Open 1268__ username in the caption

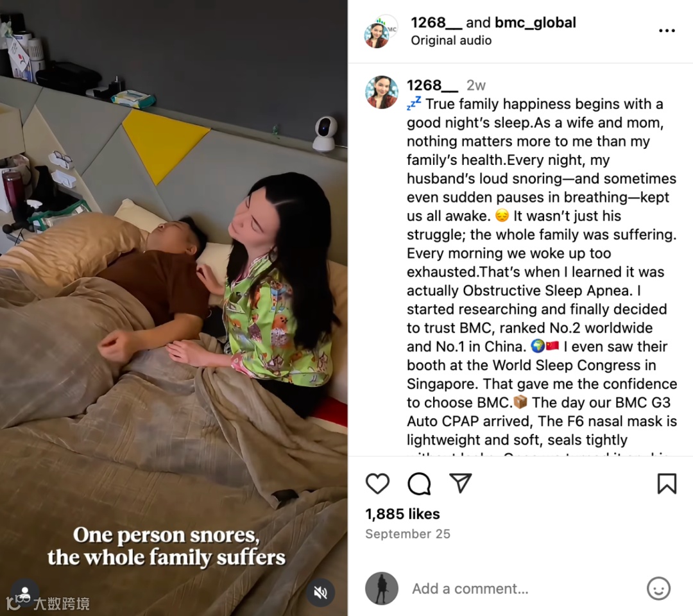pos(432,85)
